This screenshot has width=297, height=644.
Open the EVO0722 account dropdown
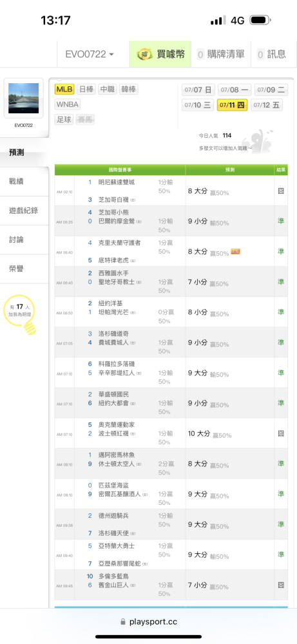click(x=90, y=54)
